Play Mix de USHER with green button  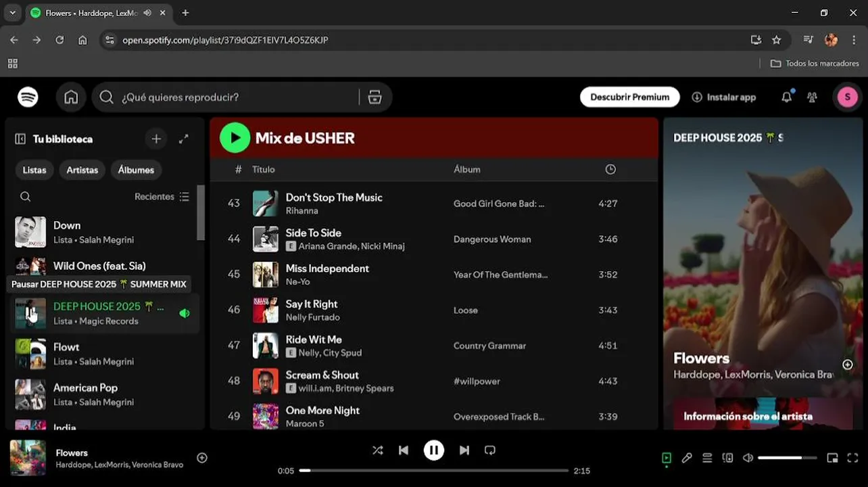(x=235, y=138)
